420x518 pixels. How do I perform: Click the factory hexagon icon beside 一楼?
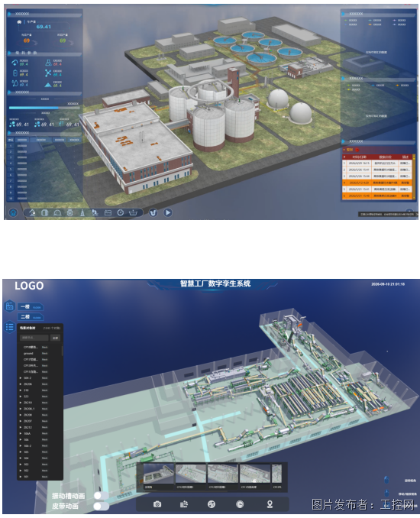tap(10, 306)
